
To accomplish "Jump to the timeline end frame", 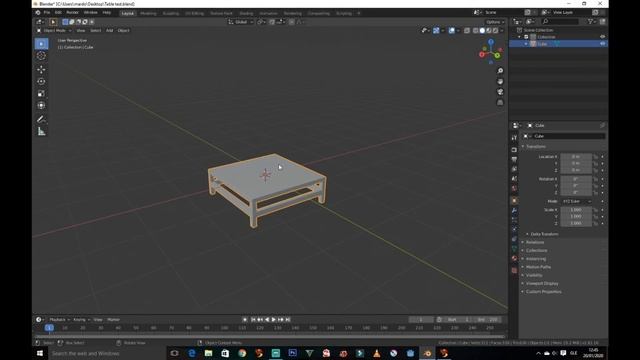I will coord(288,320).
